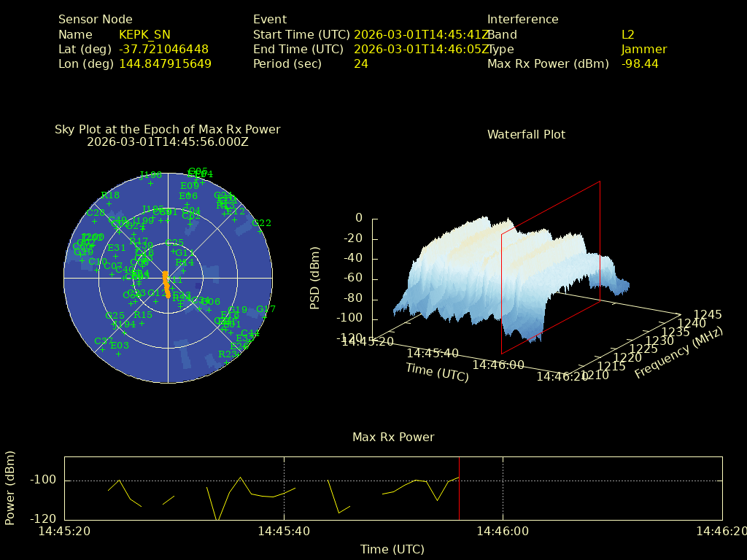Select the Jammer interference type value
The image size is (747, 560).
coord(643,50)
